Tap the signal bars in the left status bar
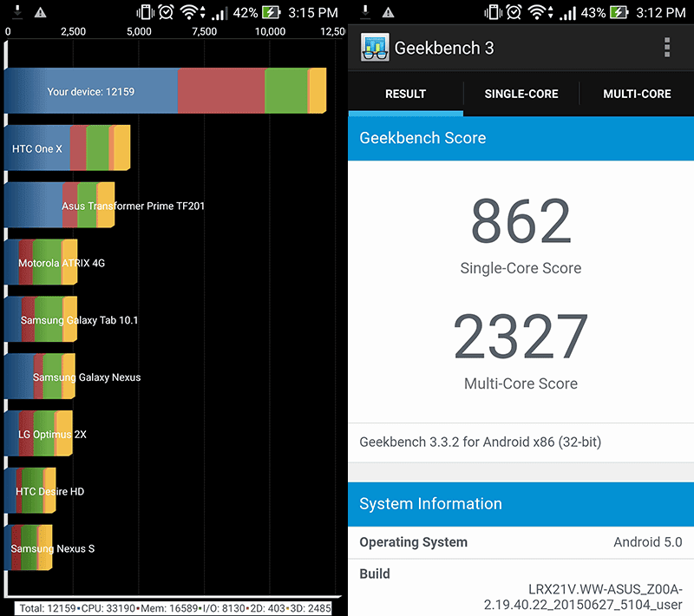 click(x=220, y=13)
